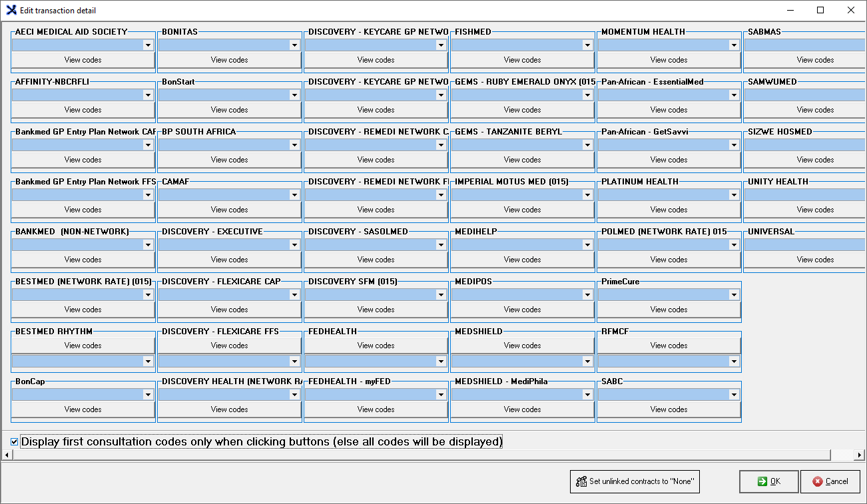Open the GEMS - TANZANITE BERYL dropdown

(x=587, y=145)
